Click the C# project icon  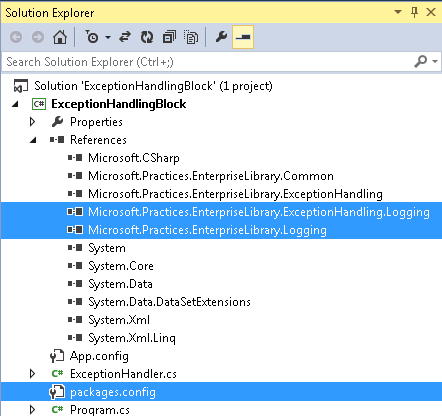click(x=39, y=104)
